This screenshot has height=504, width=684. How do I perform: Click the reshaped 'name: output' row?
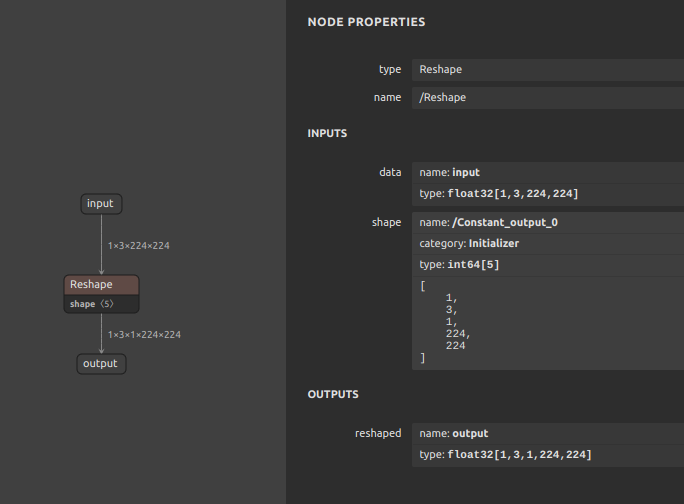(548, 434)
